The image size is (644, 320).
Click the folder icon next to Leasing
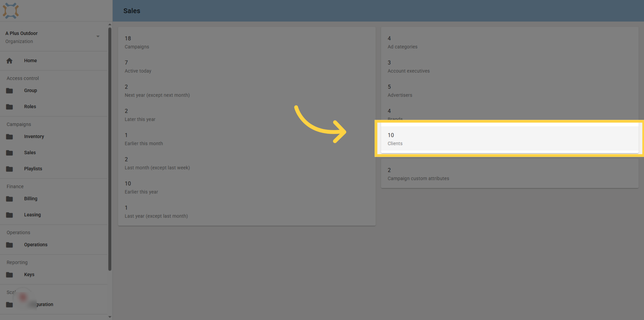(9, 215)
